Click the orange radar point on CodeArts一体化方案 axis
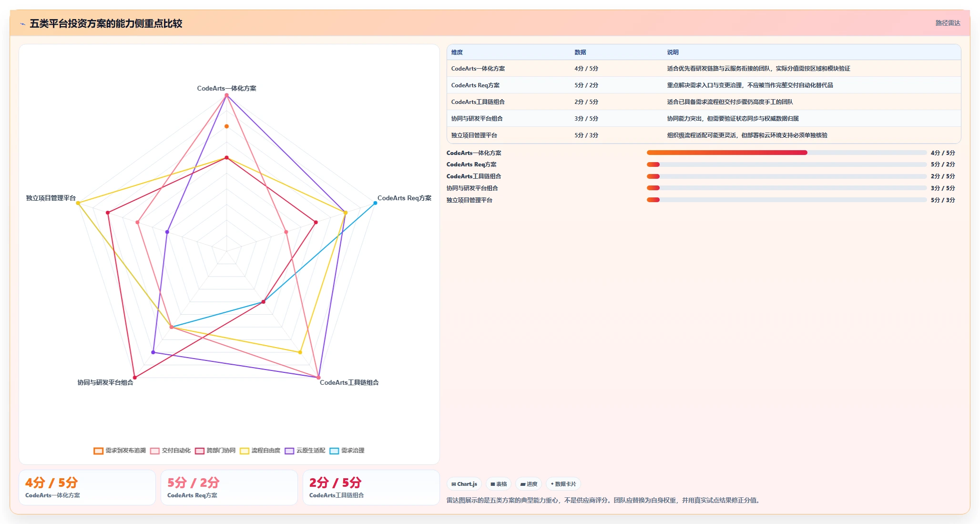Viewport: 980px width, 524px height. [x=226, y=126]
